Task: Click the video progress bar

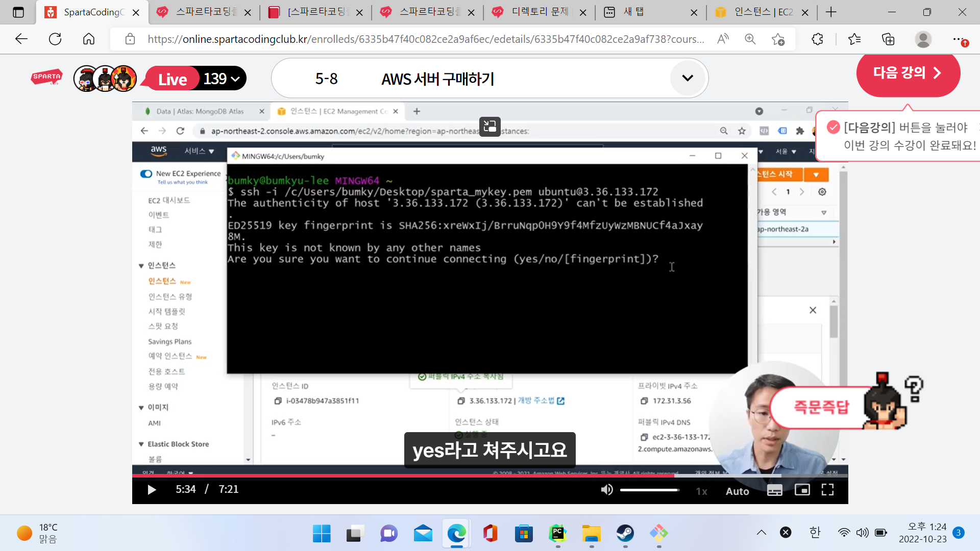Action: click(x=490, y=475)
